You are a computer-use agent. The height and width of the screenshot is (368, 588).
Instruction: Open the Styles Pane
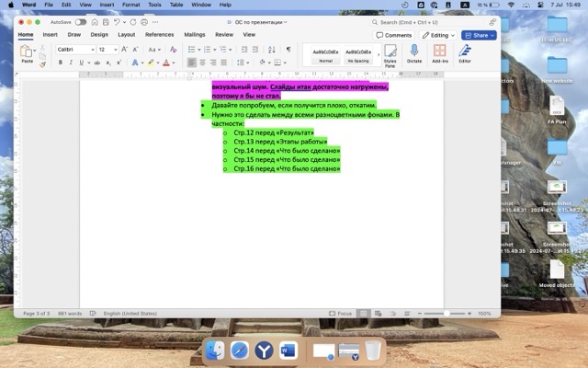coord(390,54)
